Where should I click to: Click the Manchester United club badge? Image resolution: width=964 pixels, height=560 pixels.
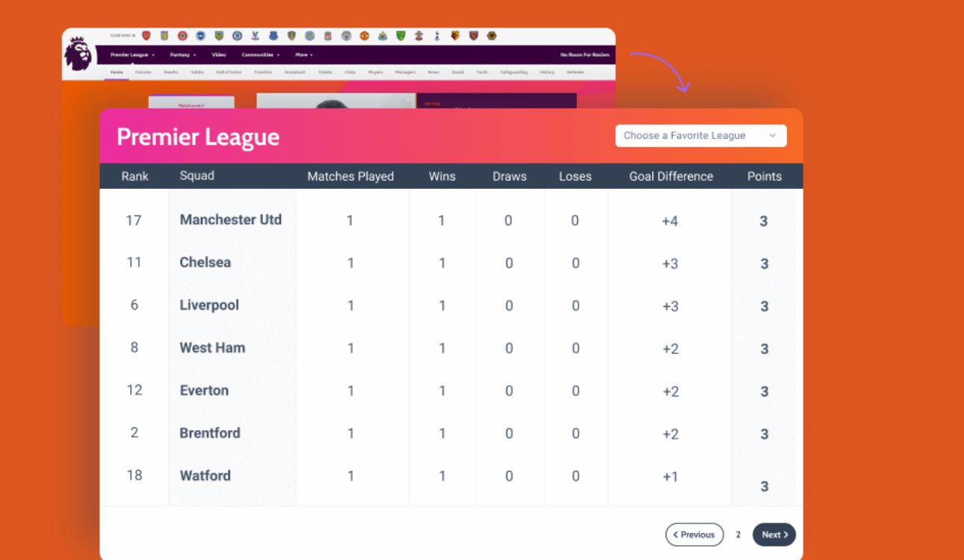(364, 36)
